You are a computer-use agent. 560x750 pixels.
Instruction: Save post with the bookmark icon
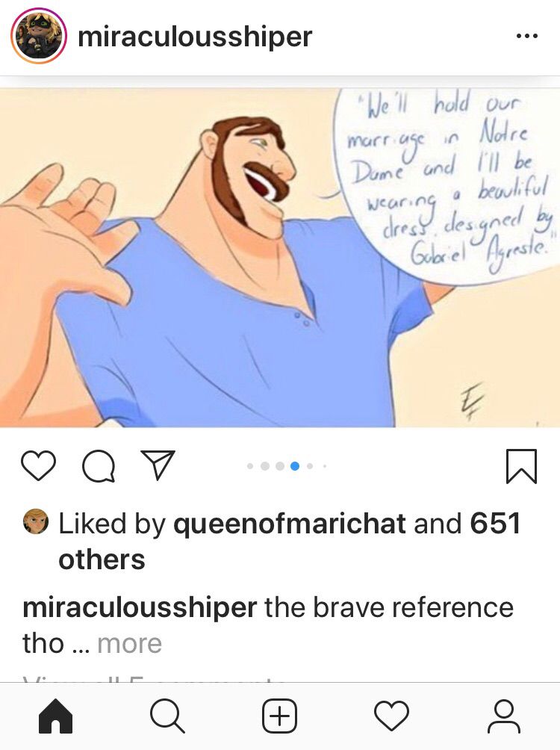pos(521,466)
